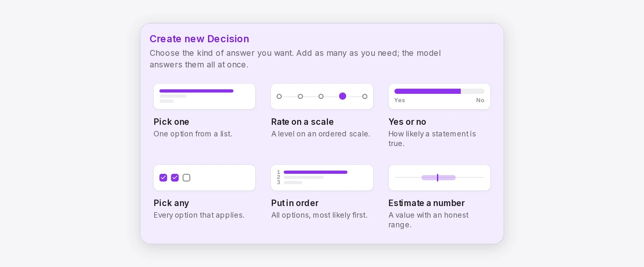Select the numbered ranking list preview icon
The image size is (644, 267).
coord(322,178)
